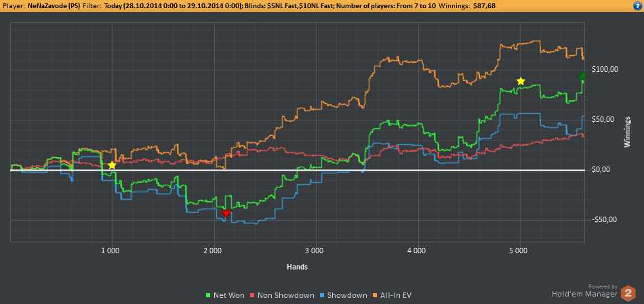Click the red Non Showdown color swatch
Viewport: 644px width, 304px height.
[x=254, y=295]
